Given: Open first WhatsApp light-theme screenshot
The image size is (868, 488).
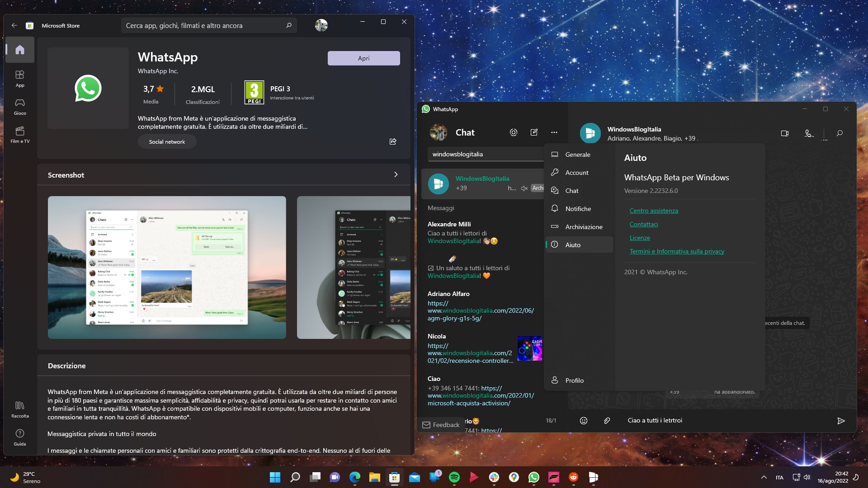Looking at the screenshot, I should point(167,267).
